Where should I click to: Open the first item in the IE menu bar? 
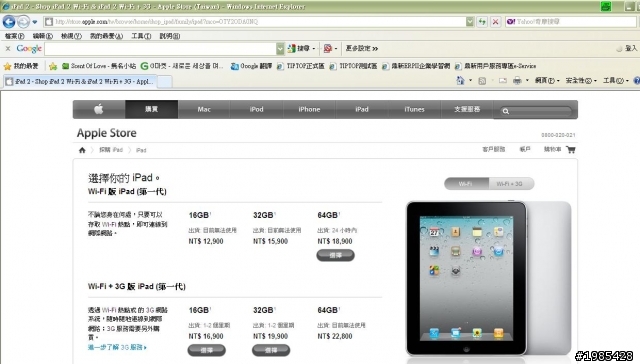tap(14, 36)
